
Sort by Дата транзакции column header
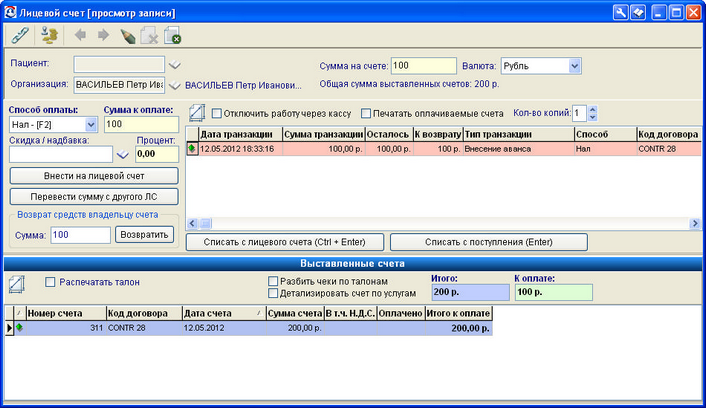click(x=240, y=134)
